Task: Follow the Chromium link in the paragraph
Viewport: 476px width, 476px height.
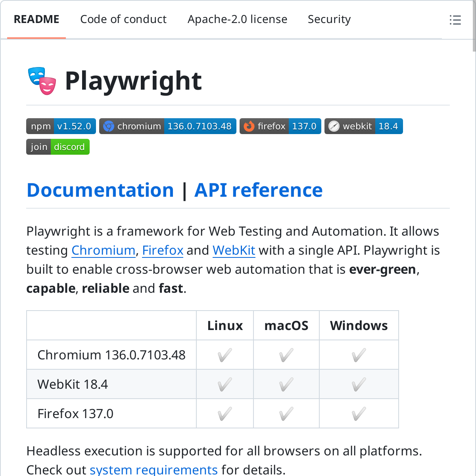Action: coord(103,250)
